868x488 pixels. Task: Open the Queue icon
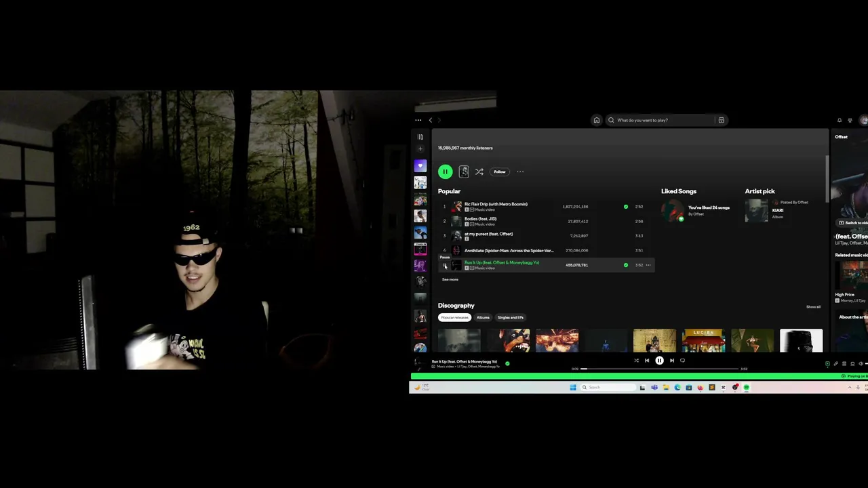point(844,364)
